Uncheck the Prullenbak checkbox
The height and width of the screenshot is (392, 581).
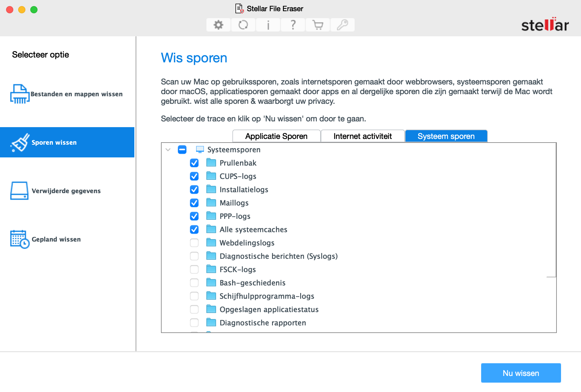tap(194, 163)
